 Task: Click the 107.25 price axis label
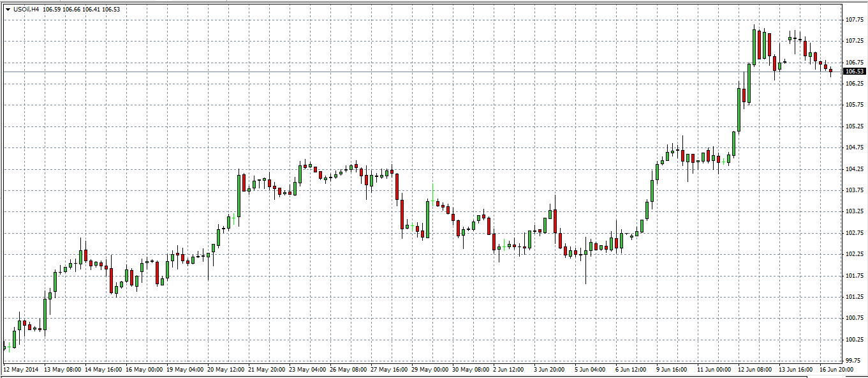(855, 41)
